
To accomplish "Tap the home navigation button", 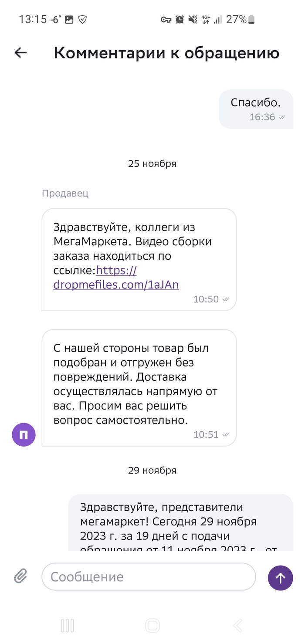I will [152, 626].
